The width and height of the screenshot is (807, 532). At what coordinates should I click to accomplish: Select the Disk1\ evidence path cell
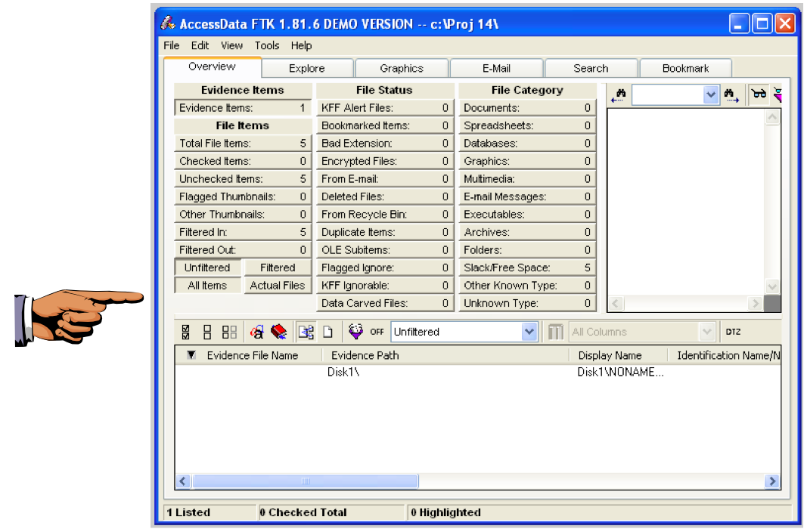coord(343,372)
